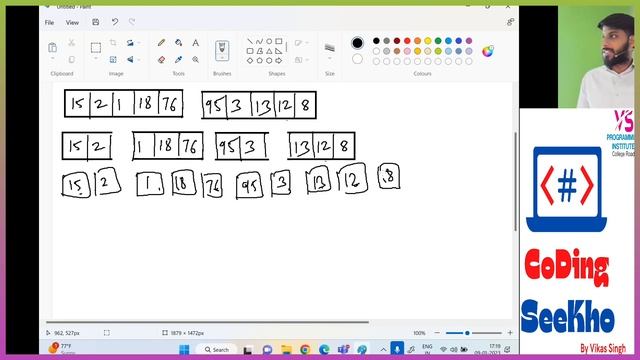Click the Crop icon

tap(113, 42)
